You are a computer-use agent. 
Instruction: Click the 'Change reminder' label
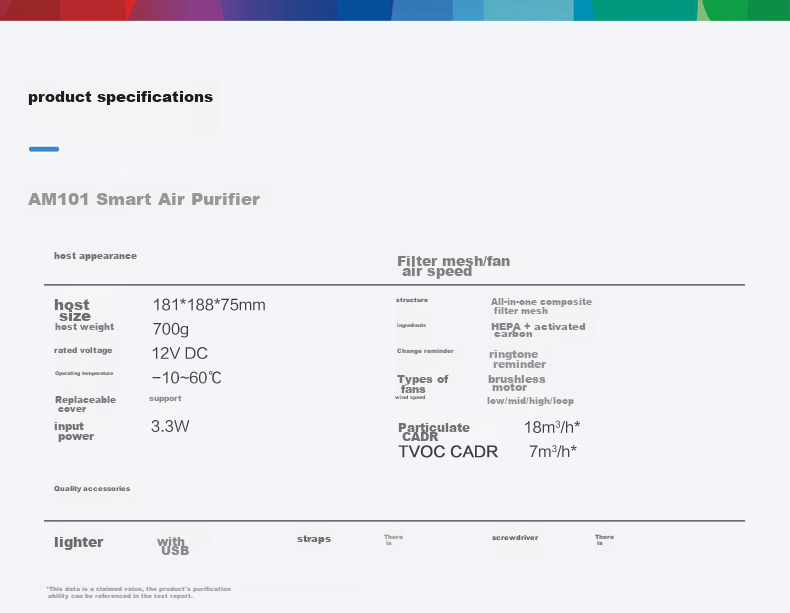(x=425, y=351)
